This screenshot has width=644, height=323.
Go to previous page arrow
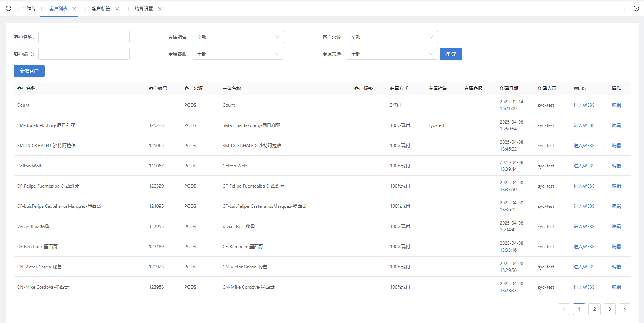tap(564, 309)
